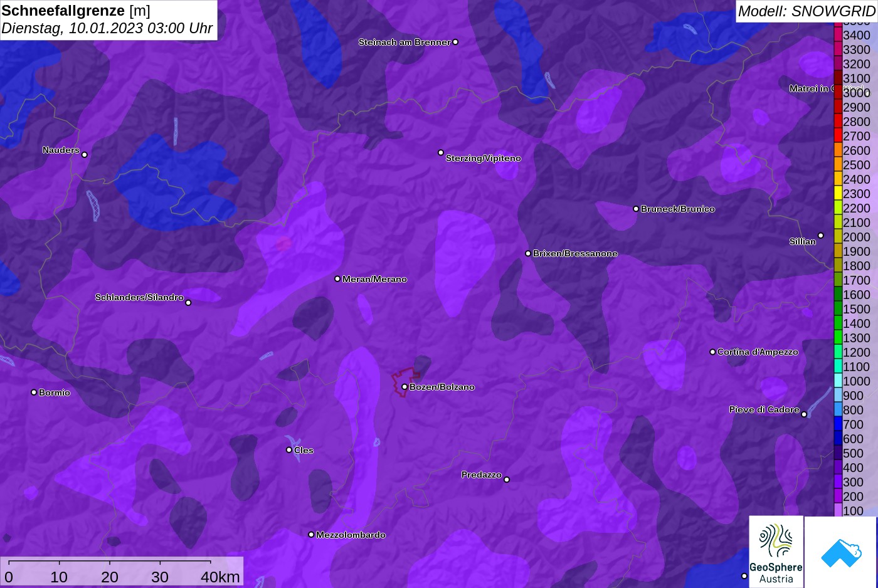Click the 40km scale bar label
Viewport: 878px width, 588px height.
(220, 577)
